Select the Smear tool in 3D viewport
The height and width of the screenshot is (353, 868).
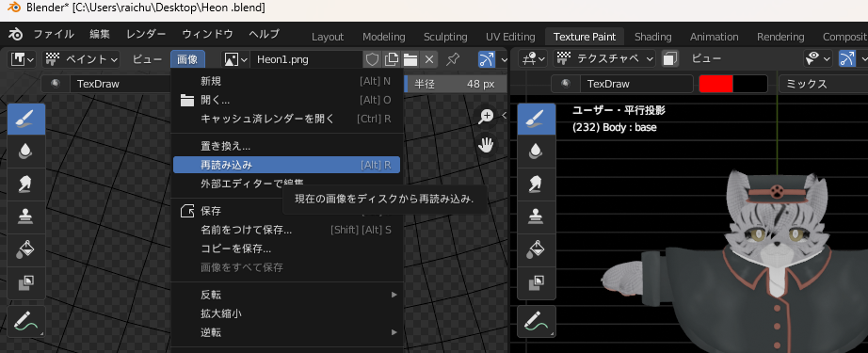(537, 184)
